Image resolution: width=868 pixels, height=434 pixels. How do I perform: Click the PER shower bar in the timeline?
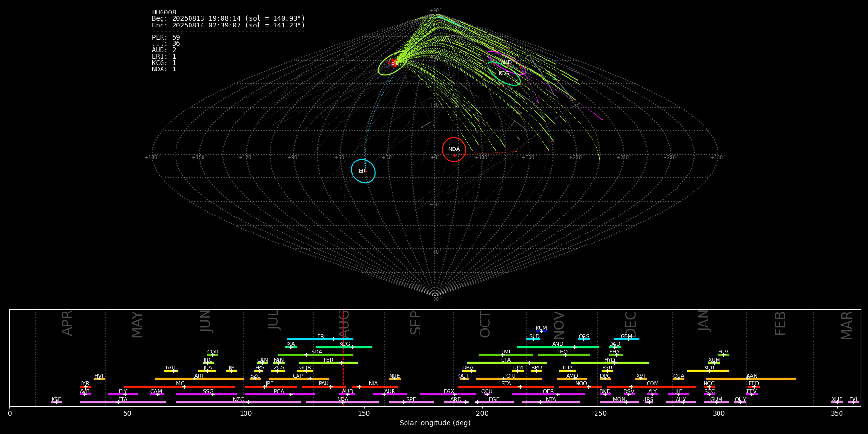pos(328,363)
